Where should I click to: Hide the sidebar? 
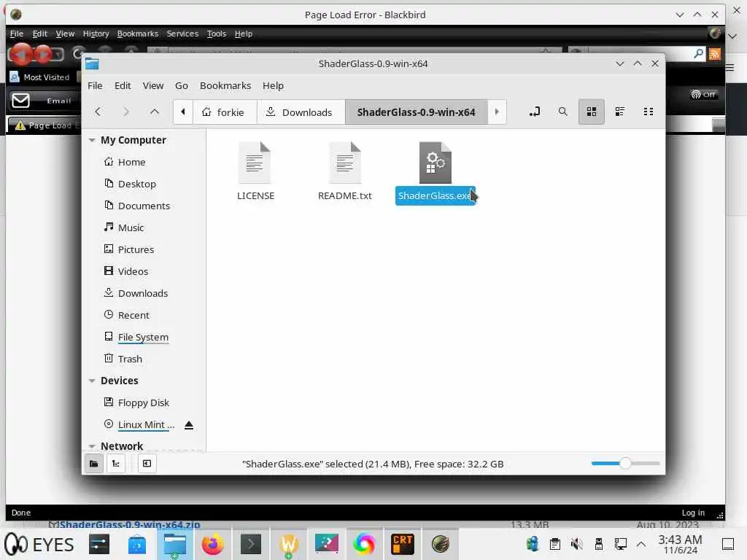click(147, 464)
